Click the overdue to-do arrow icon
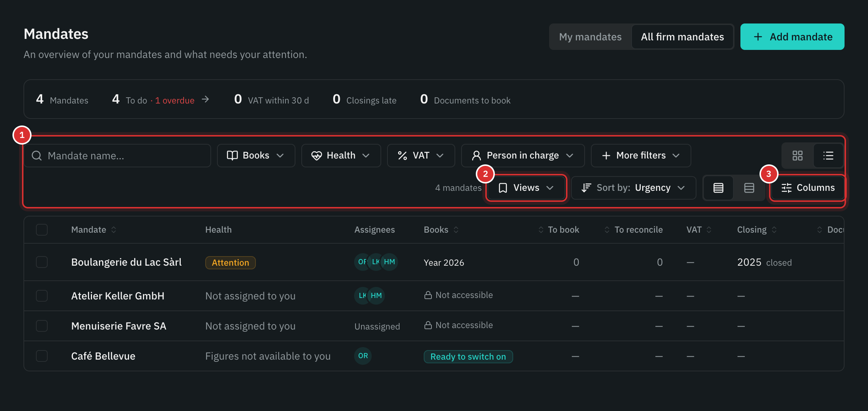The width and height of the screenshot is (868, 411). [206, 99]
